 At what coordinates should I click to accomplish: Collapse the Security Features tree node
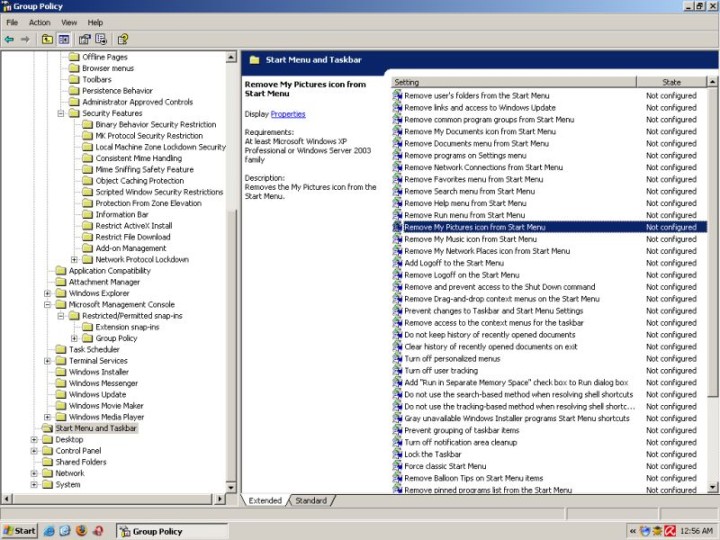(x=60, y=114)
